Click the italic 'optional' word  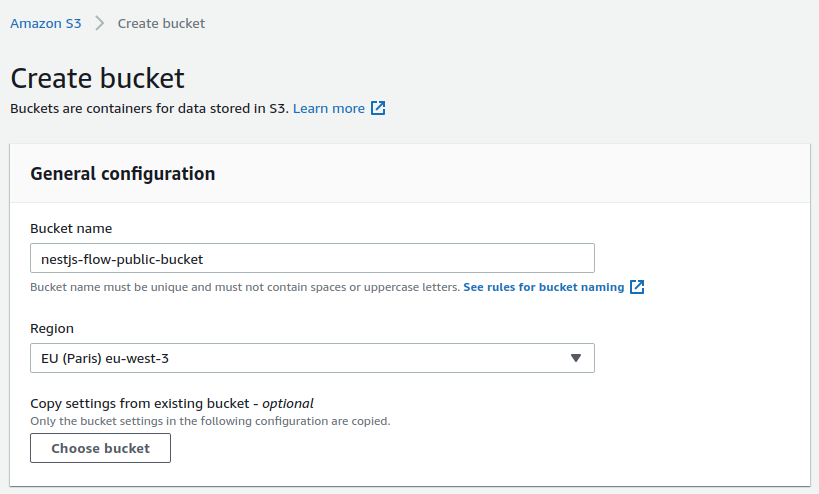[x=288, y=403]
